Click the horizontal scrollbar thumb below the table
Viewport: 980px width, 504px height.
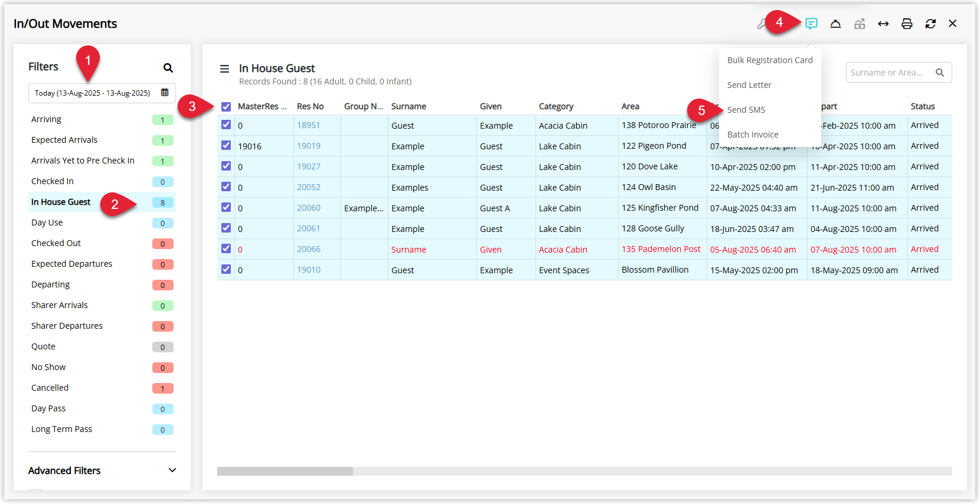point(285,471)
